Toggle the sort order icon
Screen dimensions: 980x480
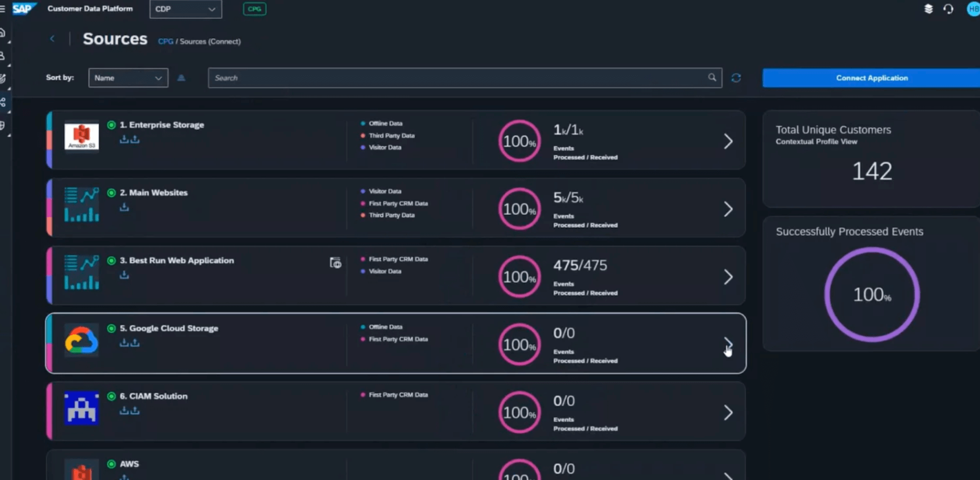coord(181,78)
